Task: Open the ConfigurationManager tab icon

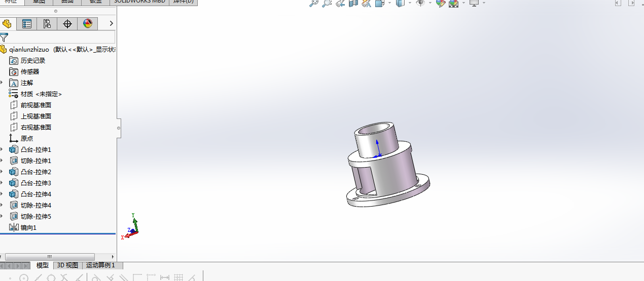Action: (x=47, y=24)
